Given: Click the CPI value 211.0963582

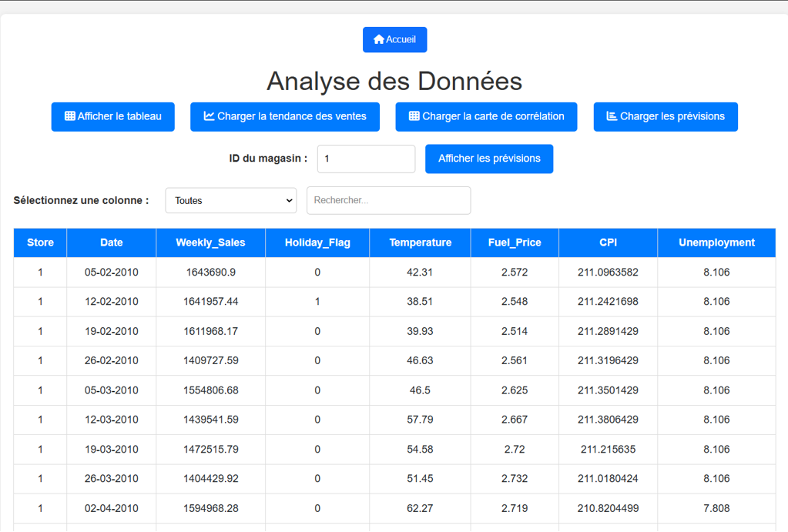Looking at the screenshot, I should pos(608,273).
